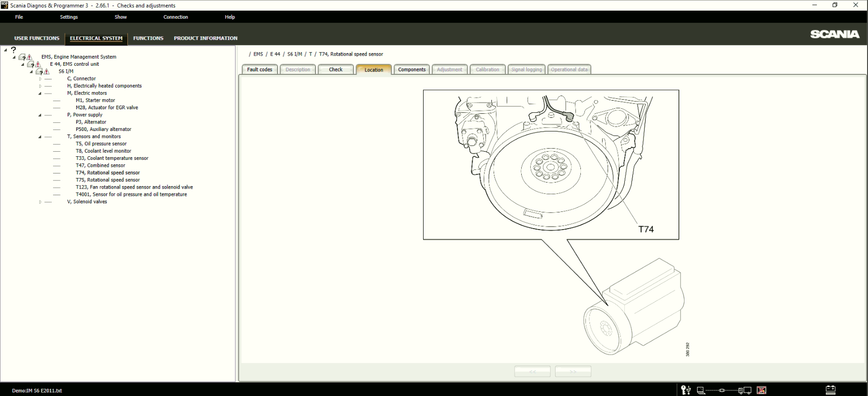The image size is (868, 396).
Task: Collapse the T, Sensors and monitors node
Action: [x=40, y=137]
